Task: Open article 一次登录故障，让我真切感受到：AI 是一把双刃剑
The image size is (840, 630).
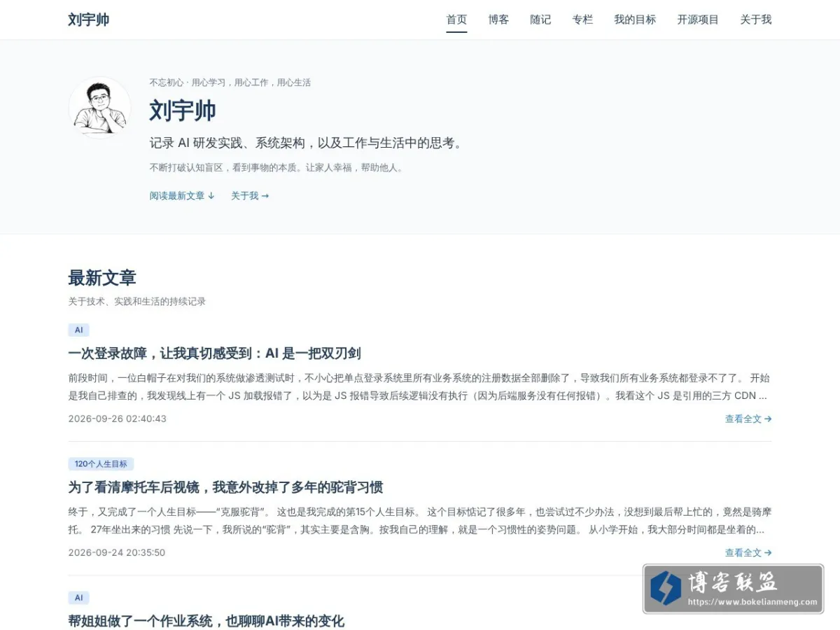Action: (x=214, y=353)
